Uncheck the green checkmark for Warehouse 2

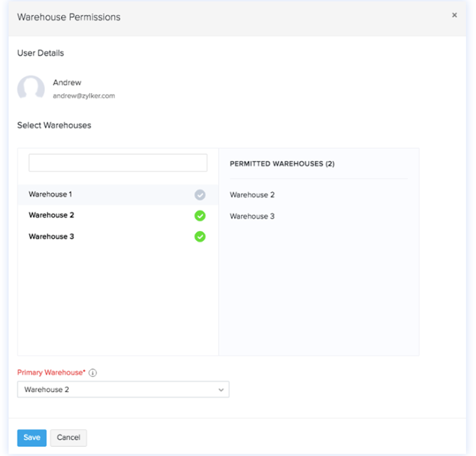click(200, 216)
